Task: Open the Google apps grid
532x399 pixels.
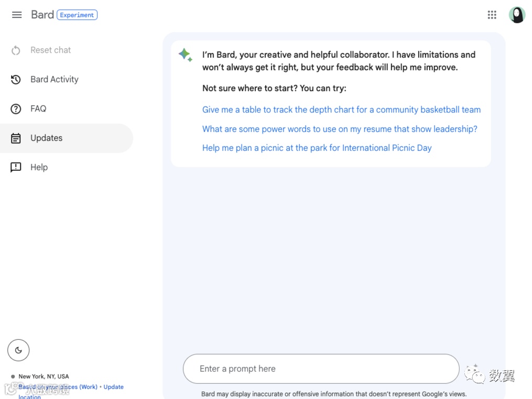Action: (x=492, y=15)
